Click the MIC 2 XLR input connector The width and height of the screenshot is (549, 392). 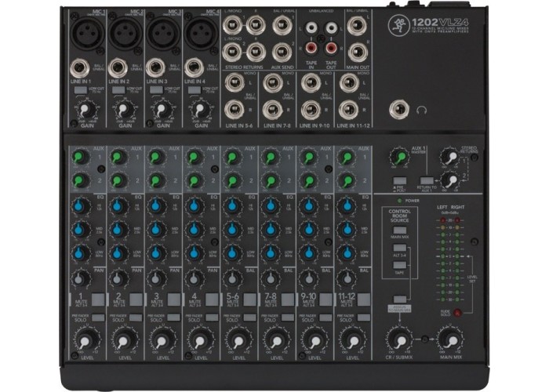click(124, 32)
